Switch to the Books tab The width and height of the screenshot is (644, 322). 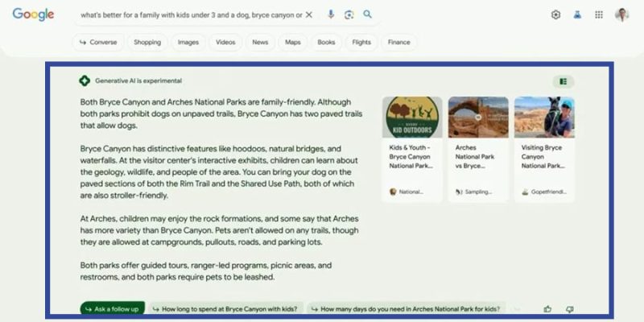pyautogui.click(x=326, y=43)
